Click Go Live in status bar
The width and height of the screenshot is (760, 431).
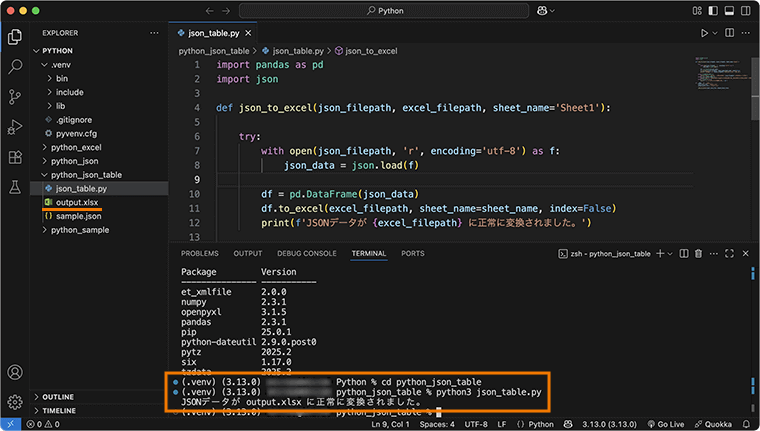tap(666, 424)
